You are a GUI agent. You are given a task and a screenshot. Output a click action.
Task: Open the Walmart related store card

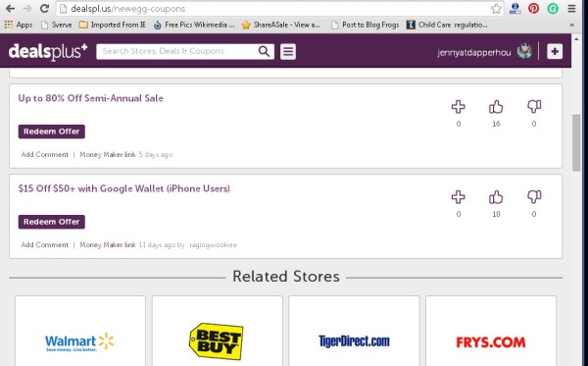pos(80,331)
